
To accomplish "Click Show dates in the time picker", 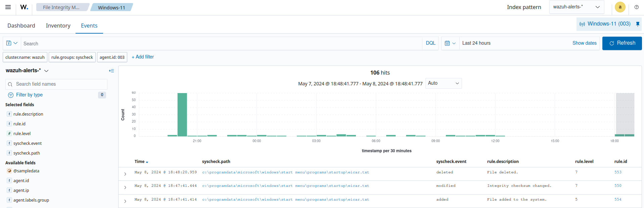I will [584, 43].
